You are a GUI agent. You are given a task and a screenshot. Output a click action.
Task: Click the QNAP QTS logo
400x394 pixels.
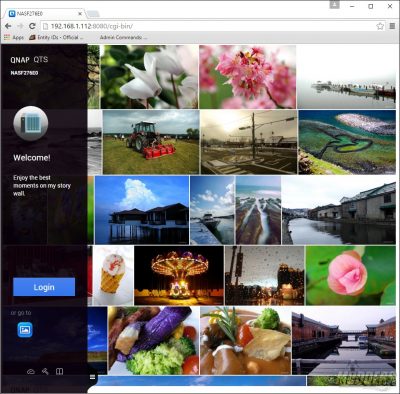coord(29,60)
